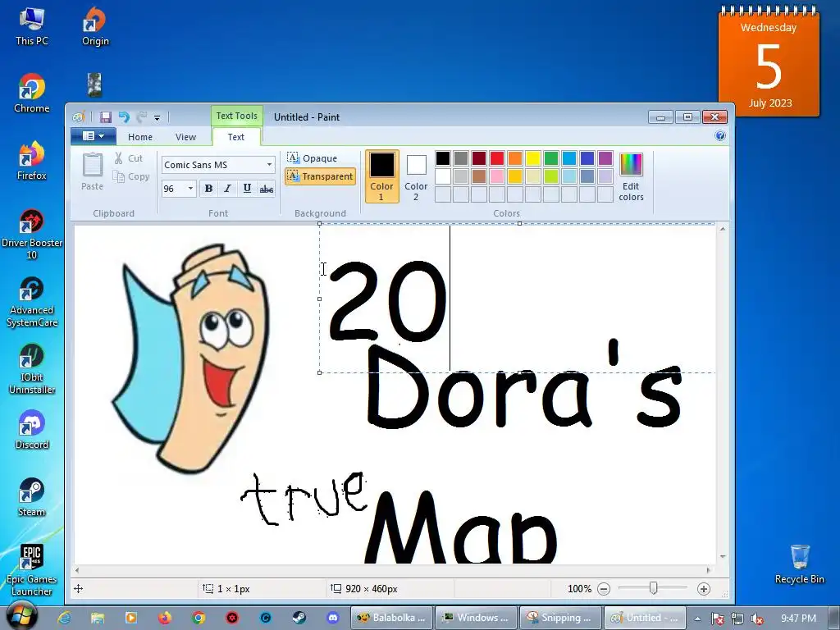
Task: Click the Save icon in Paint's quick access toolbar
Action: [x=106, y=116]
